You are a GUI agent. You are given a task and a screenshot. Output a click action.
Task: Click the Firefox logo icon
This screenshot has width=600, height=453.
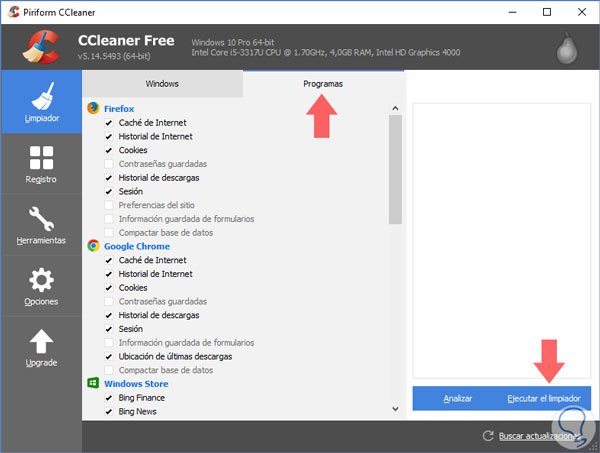(x=93, y=108)
